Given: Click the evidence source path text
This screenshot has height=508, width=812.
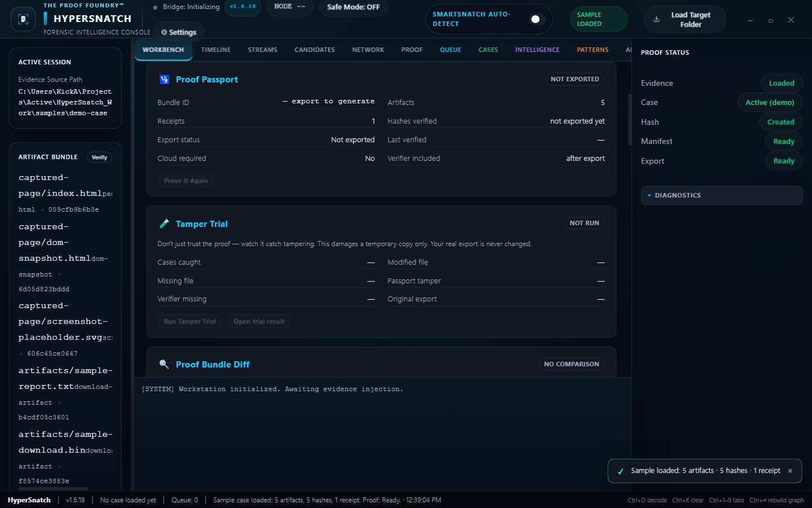Looking at the screenshot, I should tap(65, 102).
